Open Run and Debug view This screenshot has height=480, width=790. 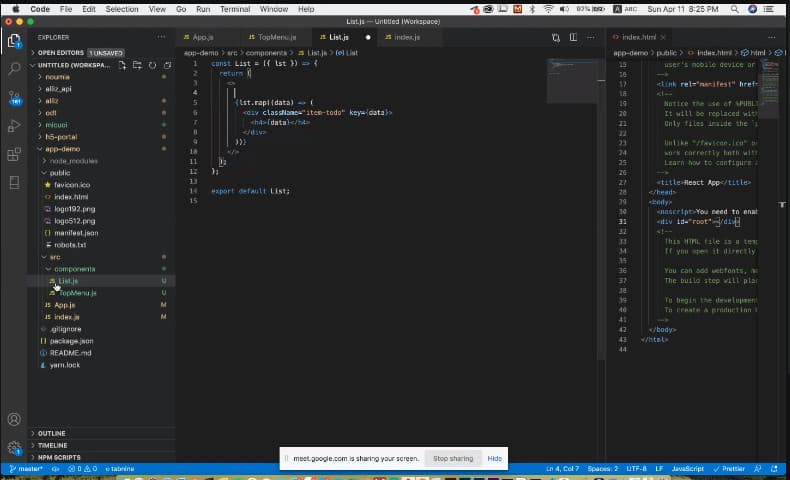coord(14,126)
